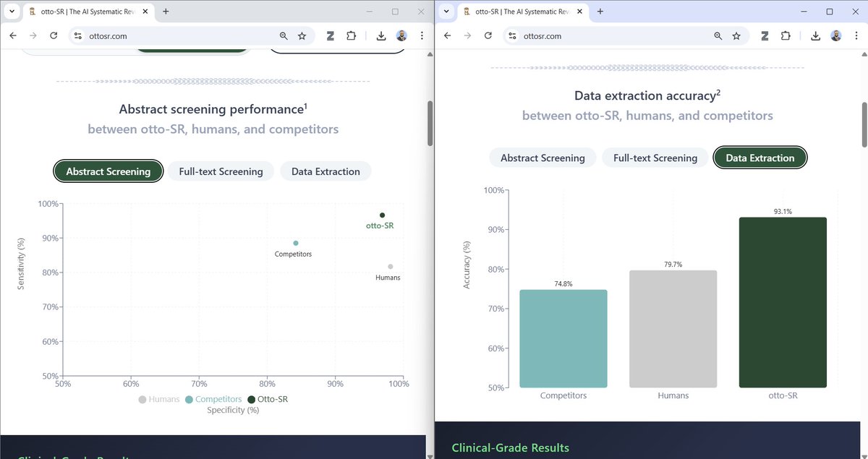Switch to Full-text Screening in left window
This screenshot has width=868, height=459.
tap(221, 171)
